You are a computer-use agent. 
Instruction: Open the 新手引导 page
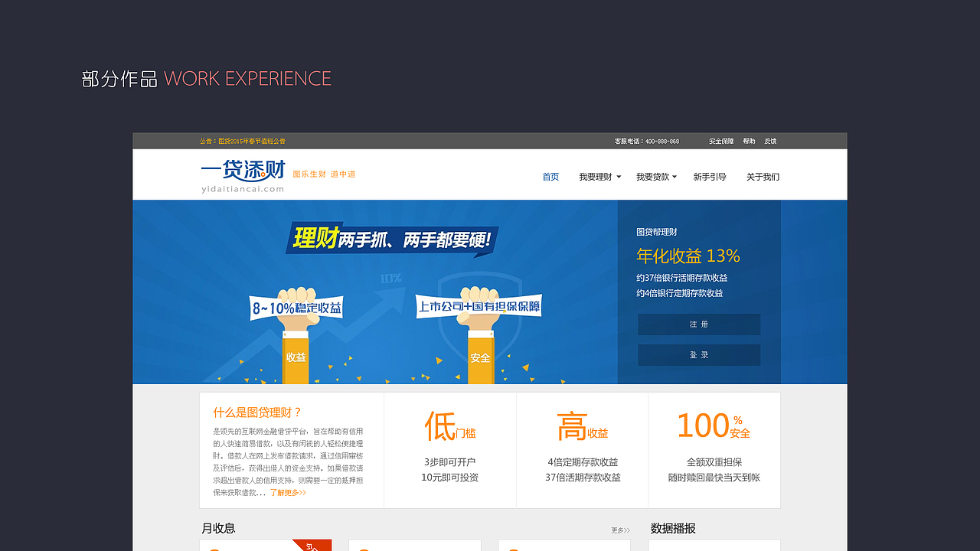[709, 176]
